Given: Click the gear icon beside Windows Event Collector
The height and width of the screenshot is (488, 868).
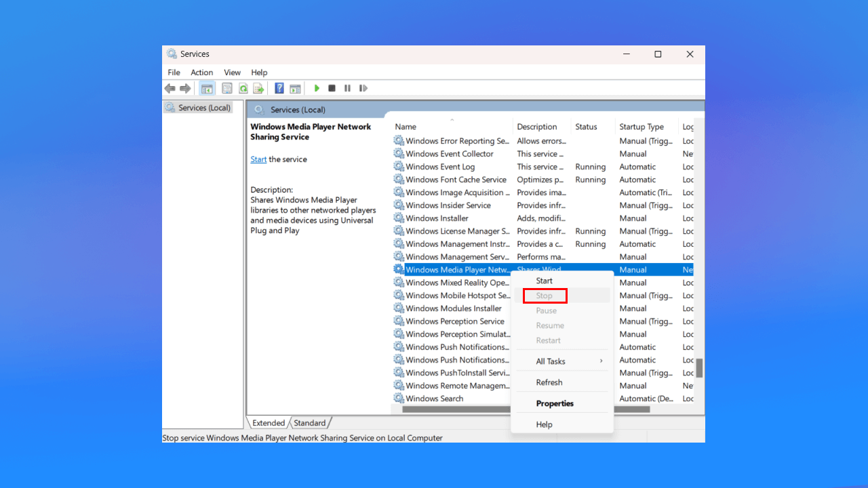Looking at the screenshot, I should [x=399, y=154].
